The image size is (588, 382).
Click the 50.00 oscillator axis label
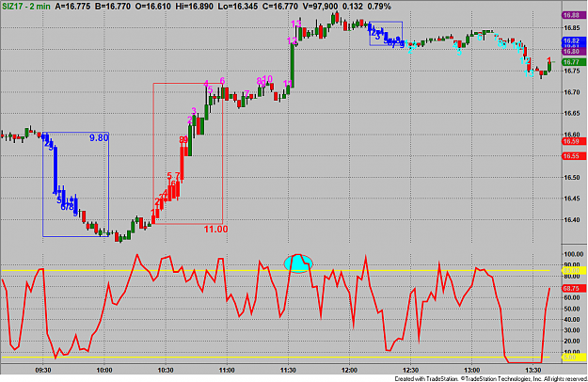tap(573, 309)
